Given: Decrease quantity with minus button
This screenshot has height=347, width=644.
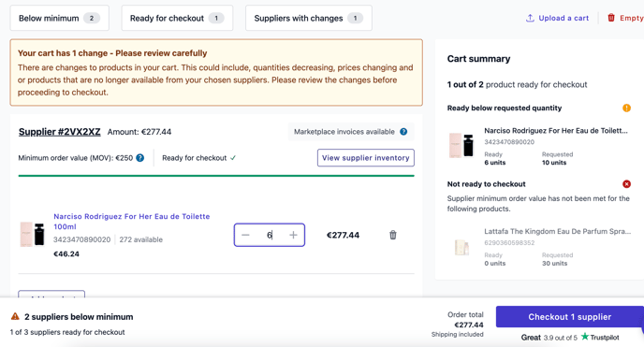Looking at the screenshot, I should pyautogui.click(x=245, y=235).
